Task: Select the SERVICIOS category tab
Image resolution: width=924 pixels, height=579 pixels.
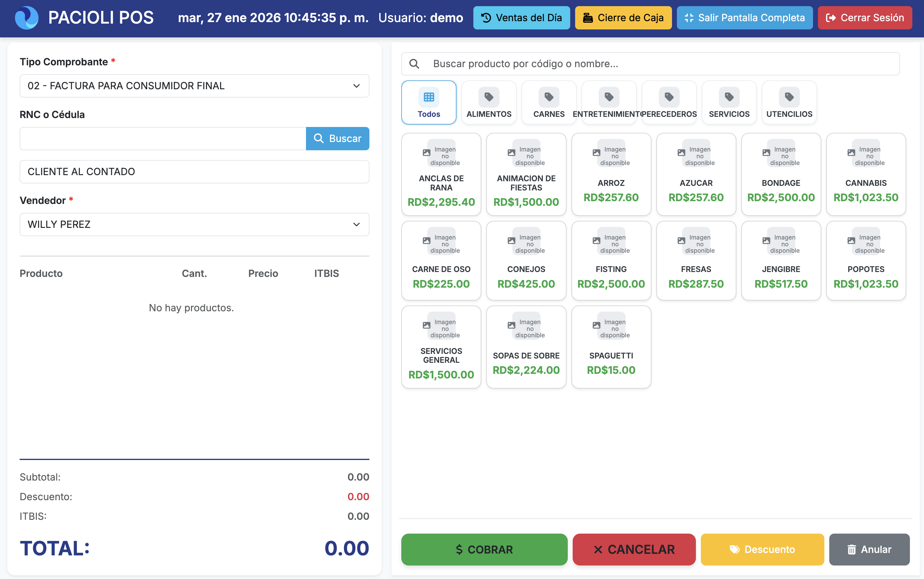Action: point(729,102)
